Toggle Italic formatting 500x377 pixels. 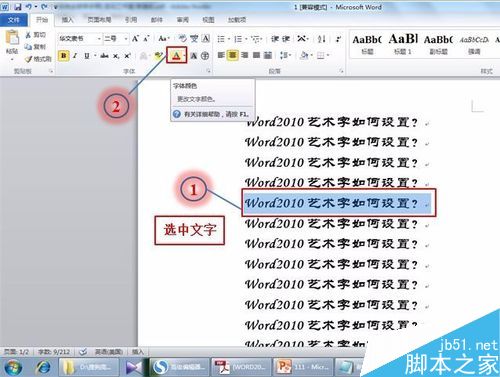75,56
